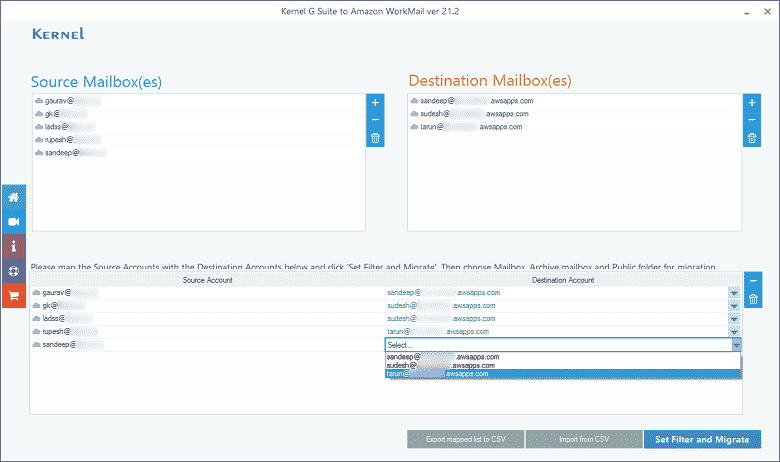Select gaurav@ source account mapping row

coord(207,293)
